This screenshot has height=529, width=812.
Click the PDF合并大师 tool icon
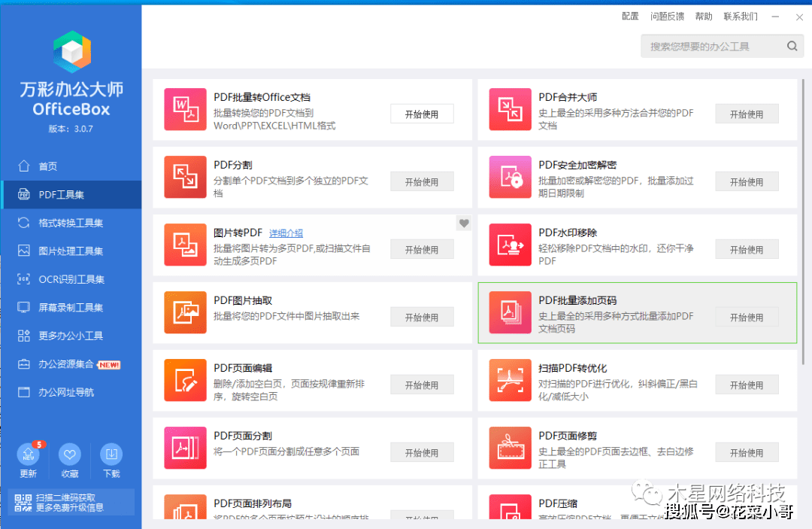click(510, 109)
